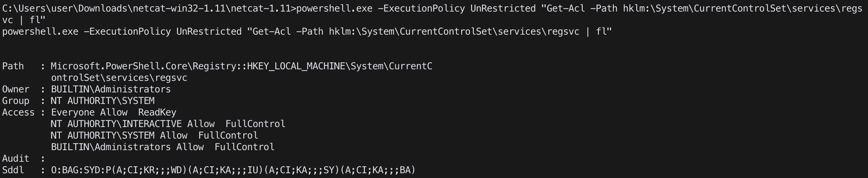Viewport: 868px width, 178px height.
Task: Click BUILTIN\Administrators Allow FullControl access line
Action: (162, 147)
